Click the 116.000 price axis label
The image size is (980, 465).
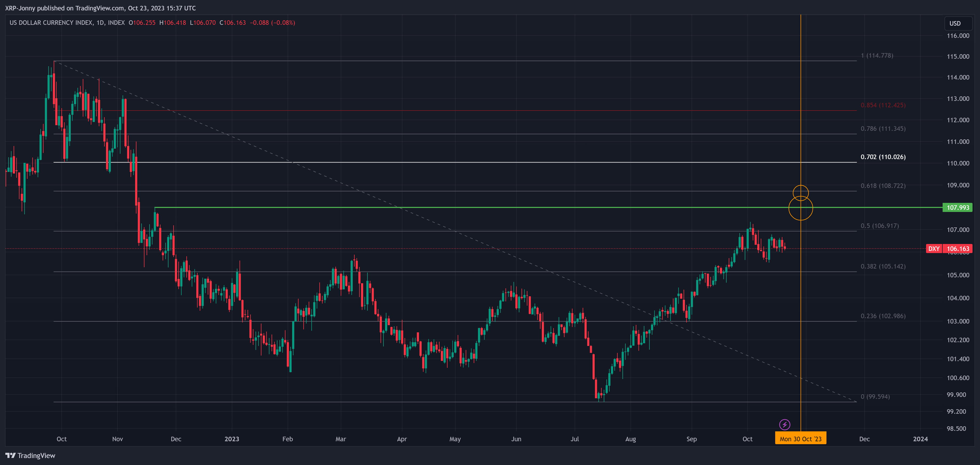coord(958,36)
